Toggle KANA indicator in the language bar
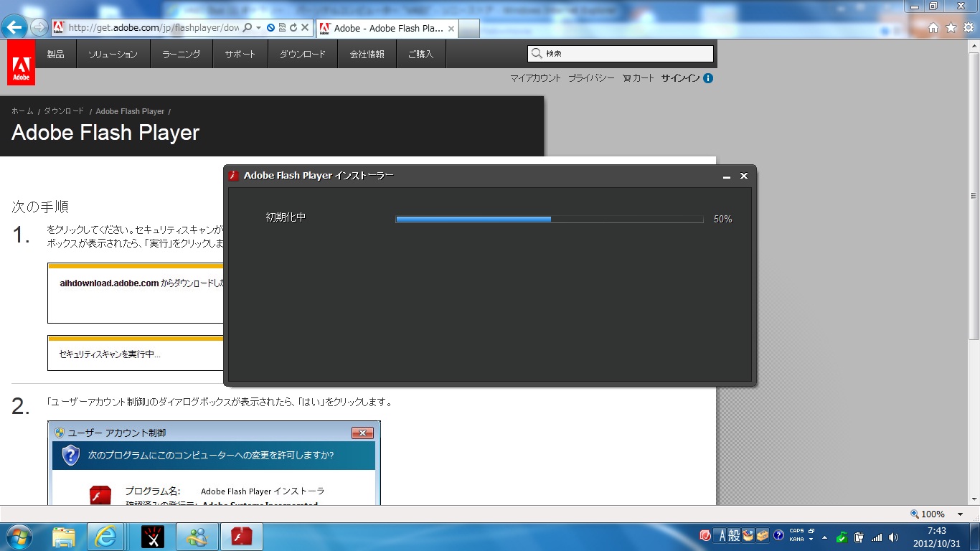Viewport: 980px width, 551px height. pos(796,539)
